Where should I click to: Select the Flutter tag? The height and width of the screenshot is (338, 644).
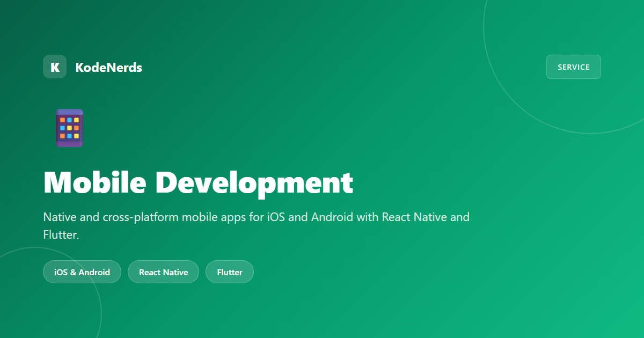(x=230, y=272)
